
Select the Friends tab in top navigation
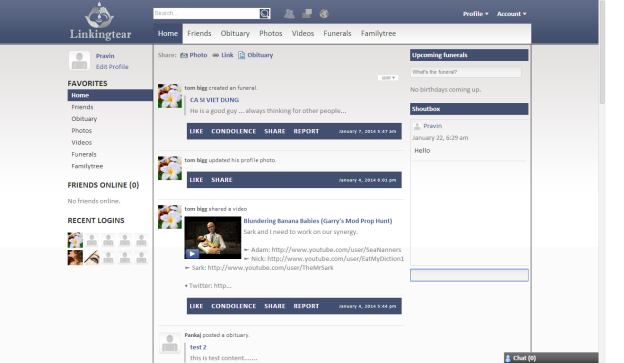(199, 33)
